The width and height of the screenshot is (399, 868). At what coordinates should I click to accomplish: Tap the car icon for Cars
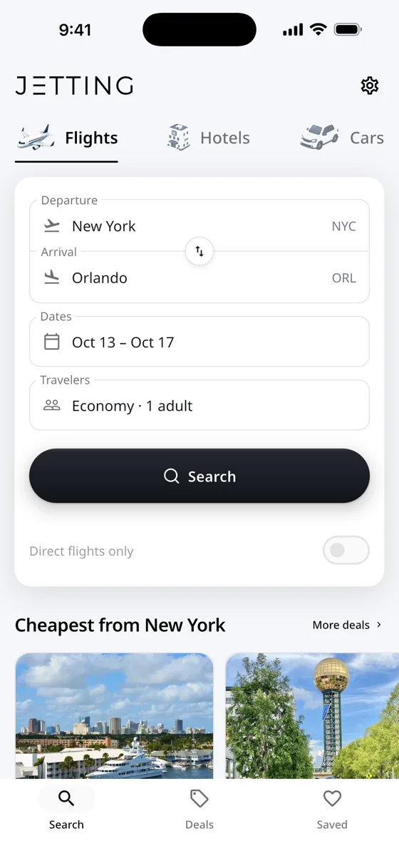click(319, 136)
